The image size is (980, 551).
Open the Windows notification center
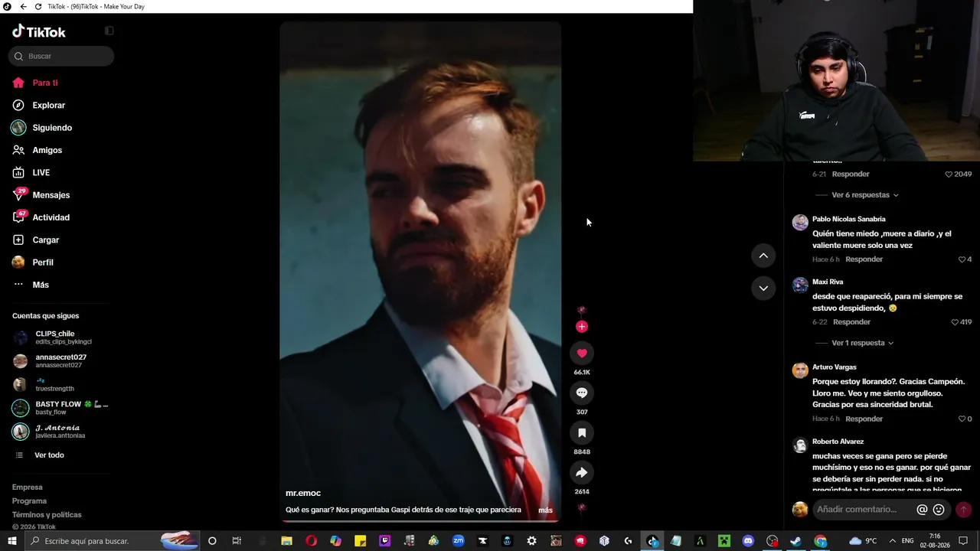[x=963, y=541]
